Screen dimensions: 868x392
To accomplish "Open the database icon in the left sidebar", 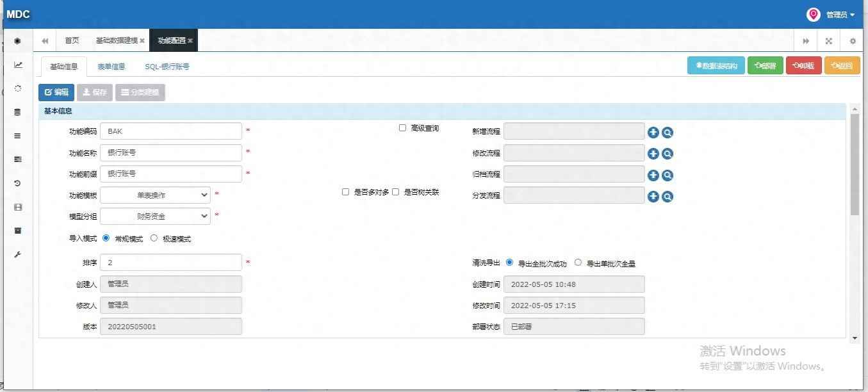I will (18, 112).
